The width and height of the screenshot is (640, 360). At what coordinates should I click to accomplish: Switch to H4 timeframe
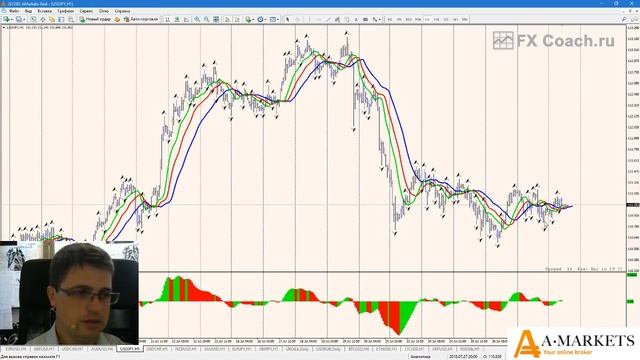(x=436, y=19)
